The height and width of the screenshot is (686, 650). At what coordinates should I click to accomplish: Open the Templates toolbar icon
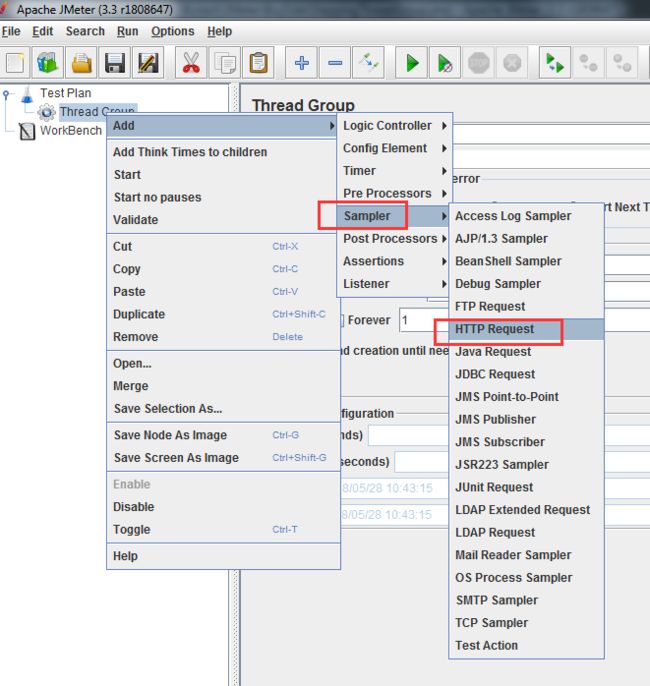click(47, 63)
